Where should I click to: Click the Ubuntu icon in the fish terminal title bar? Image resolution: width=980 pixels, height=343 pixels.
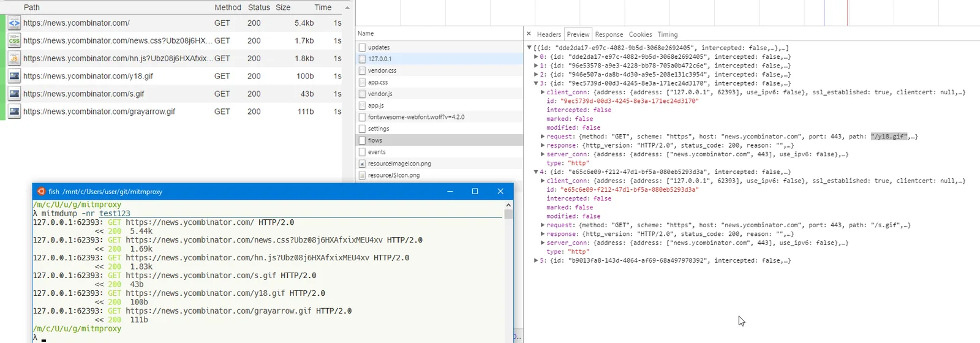click(x=41, y=191)
